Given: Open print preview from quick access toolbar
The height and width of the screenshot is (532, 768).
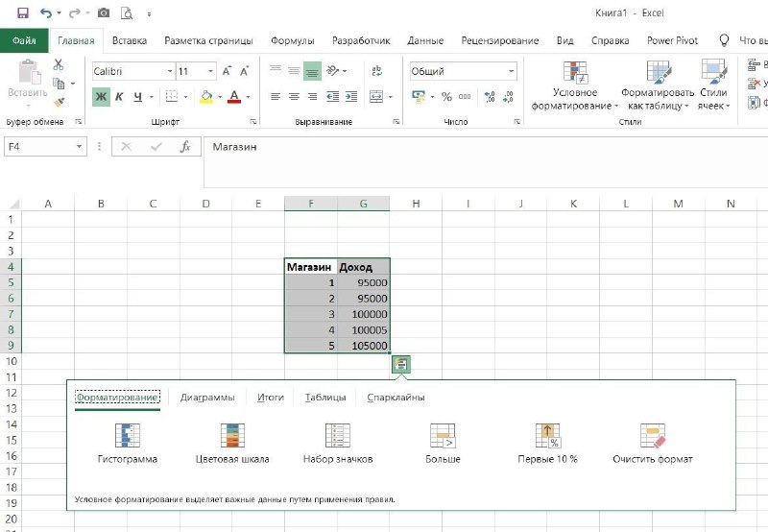Looking at the screenshot, I should tap(127, 13).
